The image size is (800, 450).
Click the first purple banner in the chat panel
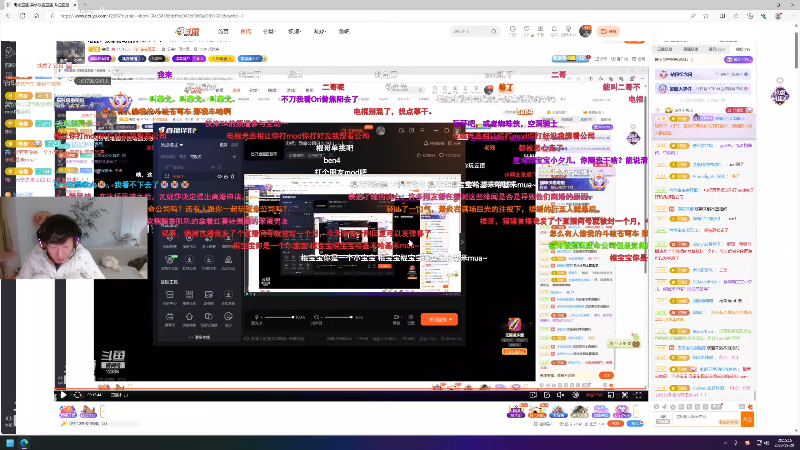coord(703,74)
